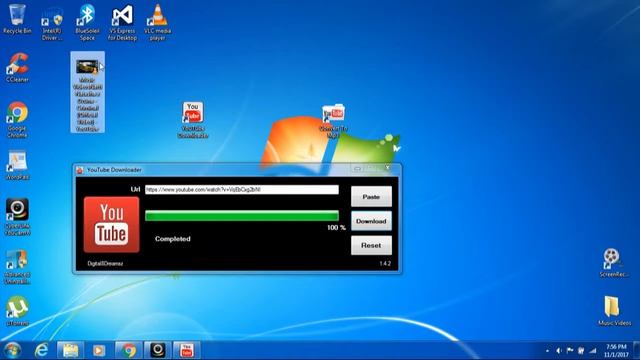Click the large YouTube logo in downloader

tap(111, 224)
